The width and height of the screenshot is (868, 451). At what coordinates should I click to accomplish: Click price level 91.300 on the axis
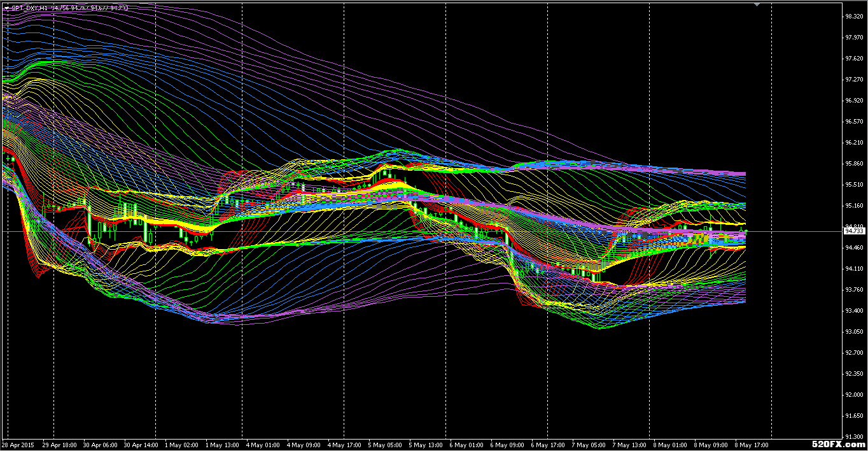coord(855,437)
